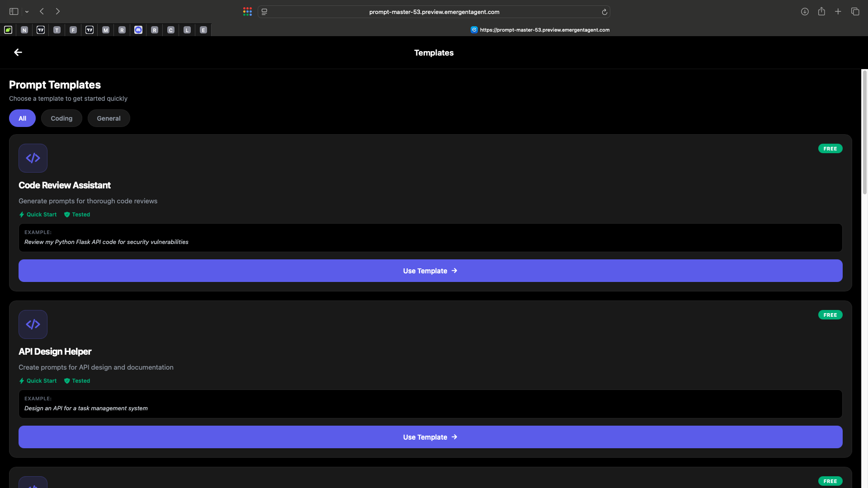Click the Safari Downloads icon
Viewport: 868px width, 488px height.
coord(805,11)
